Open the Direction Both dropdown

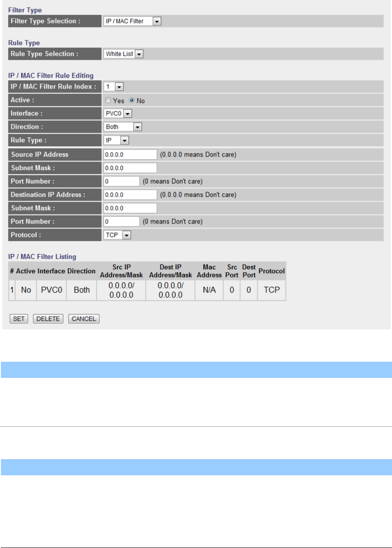[123, 127]
